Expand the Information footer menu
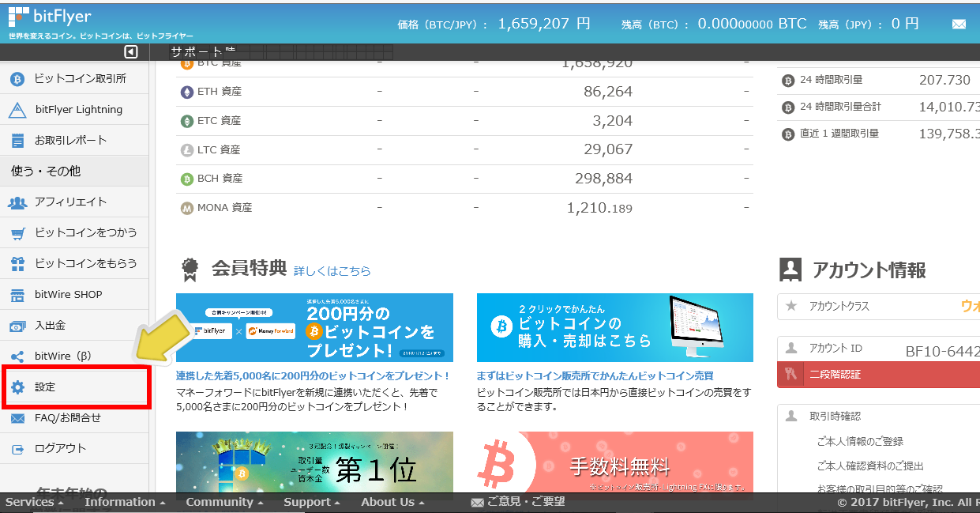 (125, 502)
